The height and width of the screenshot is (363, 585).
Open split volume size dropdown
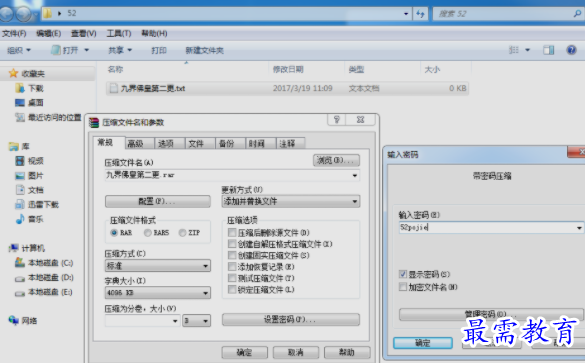pos(175,321)
